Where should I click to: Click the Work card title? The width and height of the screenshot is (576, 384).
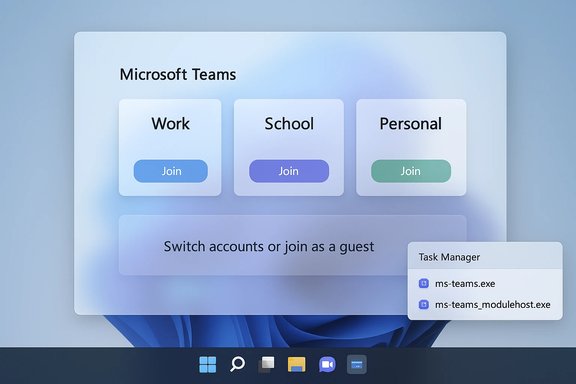click(170, 123)
